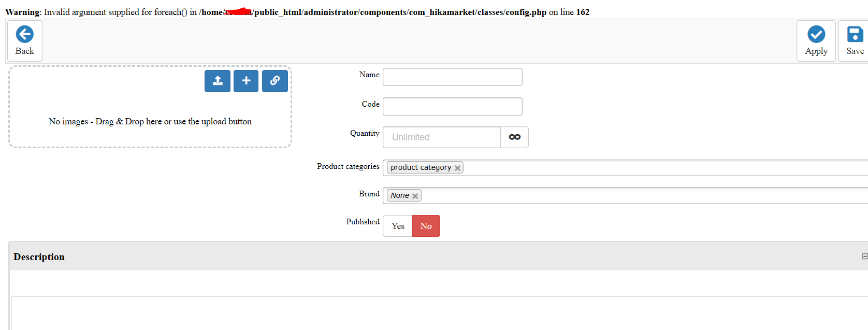The image size is (868, 330).
Task: Click the infinity unlimited quantity icon
Action: 514,137
